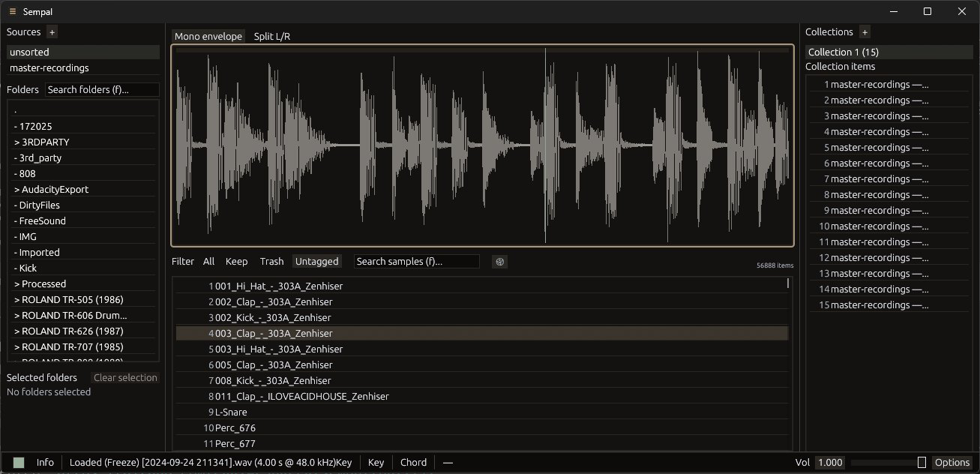The width and height of the screenshot is (980, 474).
Task: Add a new collection via the plus icon
Action: [865, 31]
